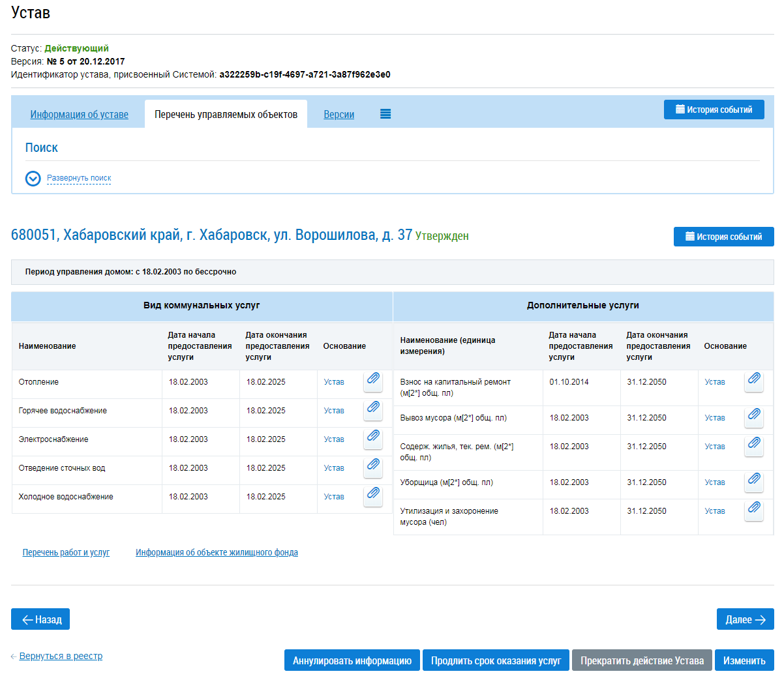784x678 pixels.
Task: Open Устав link for Утилизация и захоронение мусора
Action: (x=715, y=511)
